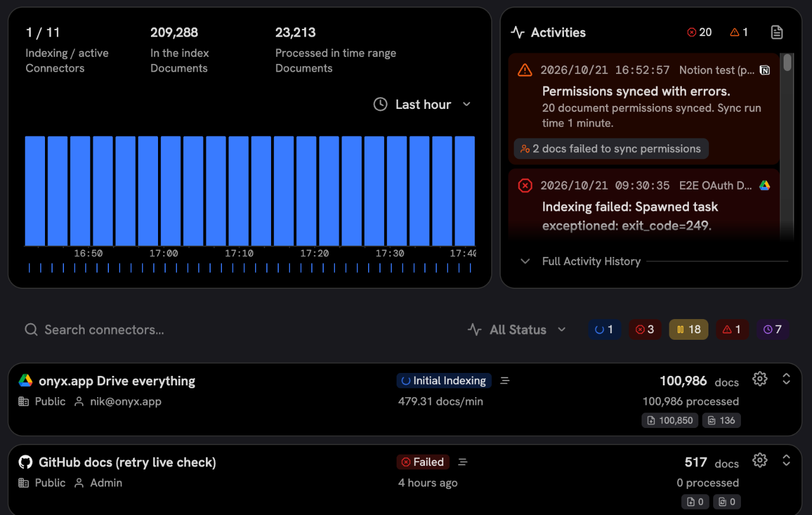
Task: Open settings gear for onyx.app Drive everything
Action: pyautogui.click(x=760, y=379)
